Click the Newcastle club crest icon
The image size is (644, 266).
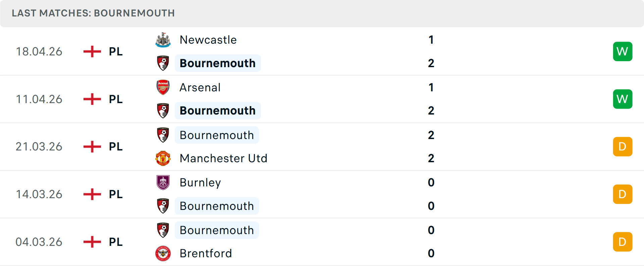[x=163, y=40]
